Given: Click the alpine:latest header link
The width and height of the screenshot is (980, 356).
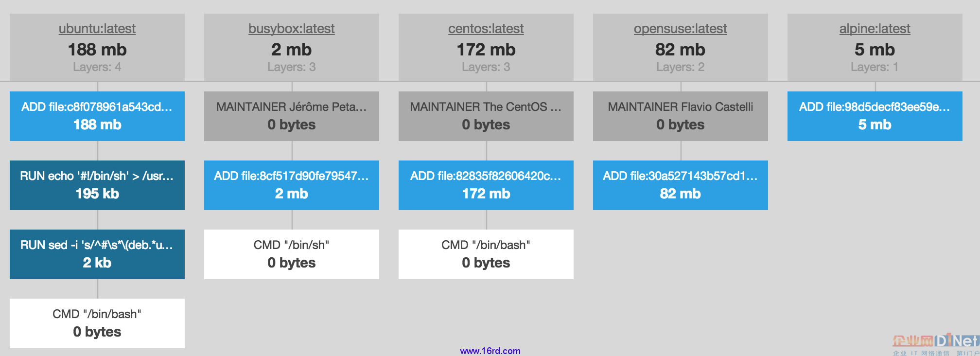Looking at the screenshot, I should coord(875,29).
